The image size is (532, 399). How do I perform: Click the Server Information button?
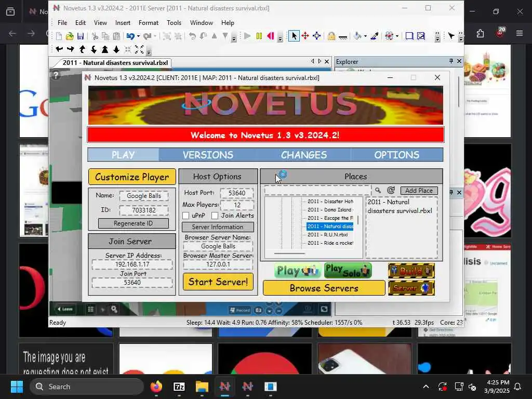tap(218, 227)
